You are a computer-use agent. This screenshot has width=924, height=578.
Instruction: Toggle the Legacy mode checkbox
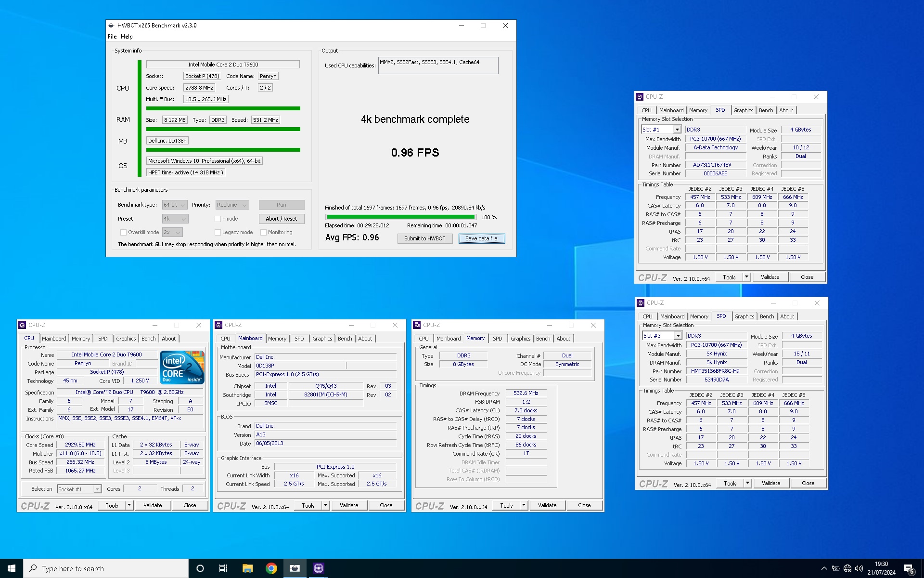click(218, 232)
